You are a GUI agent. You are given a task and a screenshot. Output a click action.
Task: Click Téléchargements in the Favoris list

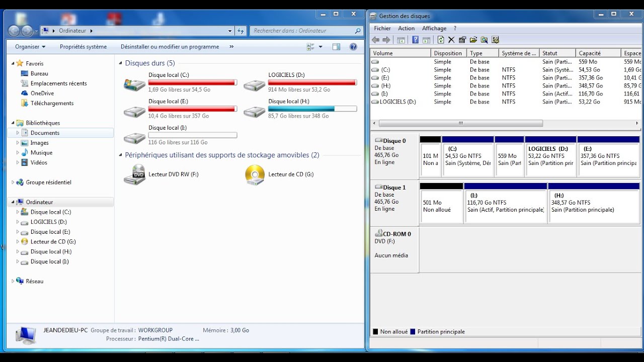52,103
